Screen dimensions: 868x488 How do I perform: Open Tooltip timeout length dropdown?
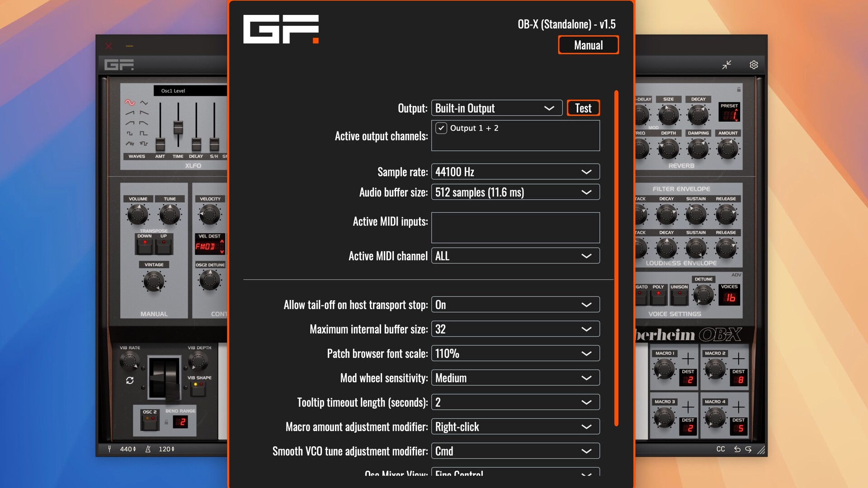[515, 402]
